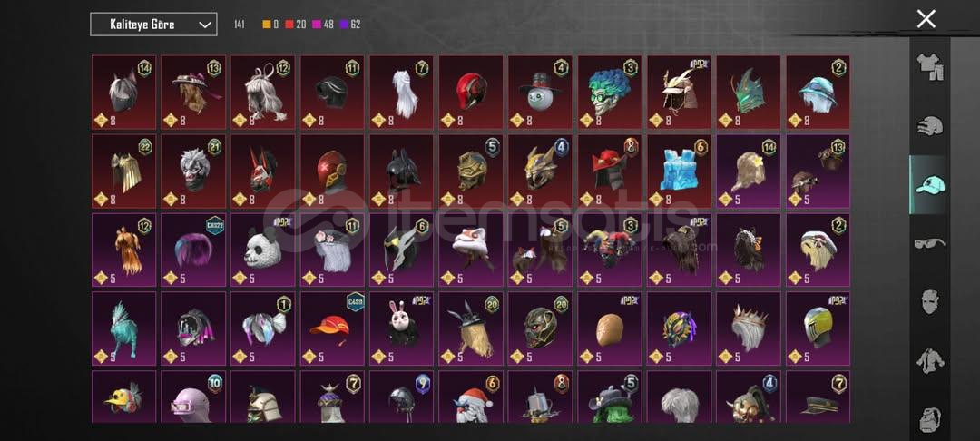Open the backpack category icon
This screenshot has width=980, height=441.
[929, 417]
